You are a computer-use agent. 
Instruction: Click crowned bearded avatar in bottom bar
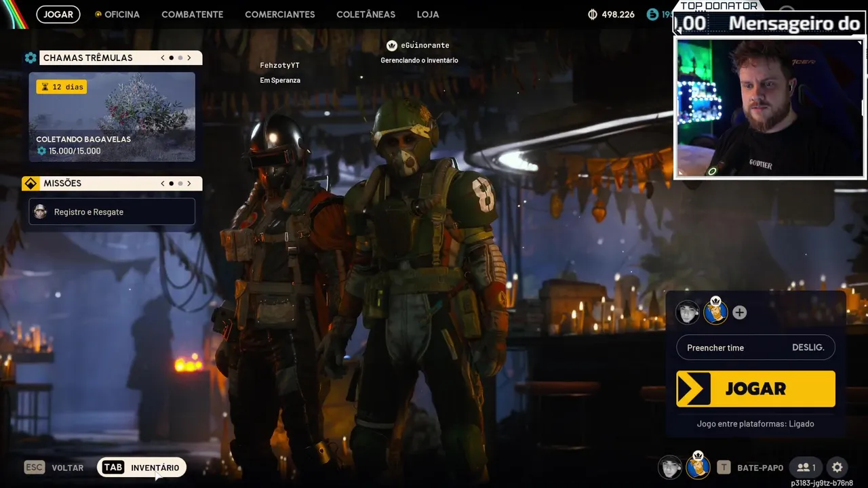click(698, 466)
